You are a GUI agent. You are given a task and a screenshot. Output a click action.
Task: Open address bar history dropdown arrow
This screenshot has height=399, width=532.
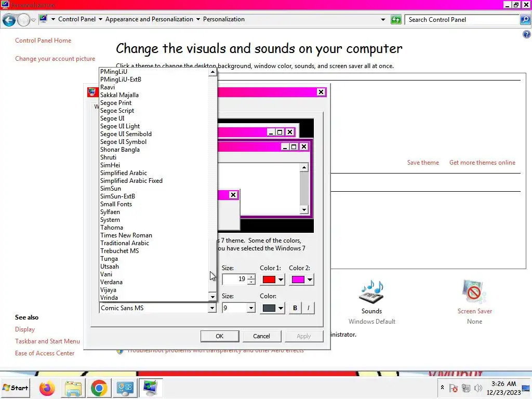tap(383, 20)
